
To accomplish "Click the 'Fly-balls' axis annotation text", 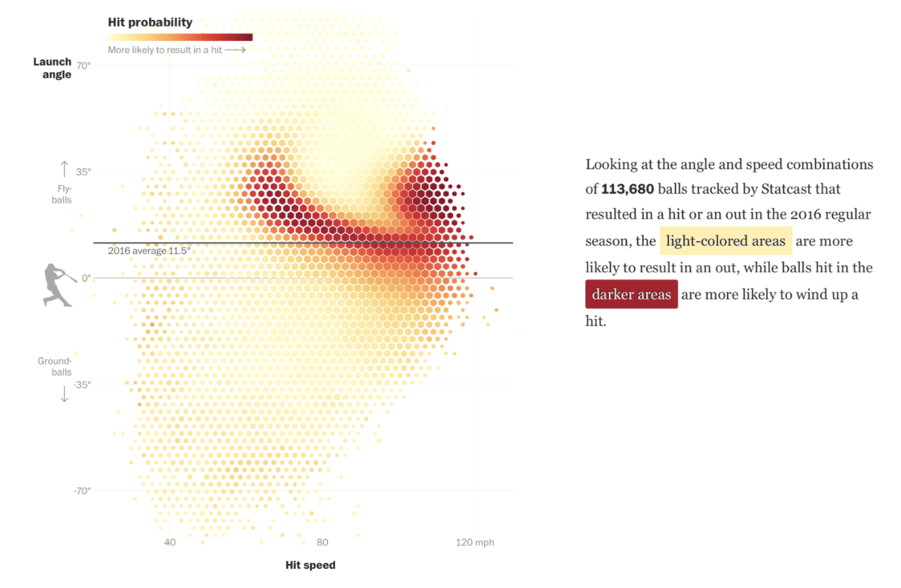I will coord(62,194).
